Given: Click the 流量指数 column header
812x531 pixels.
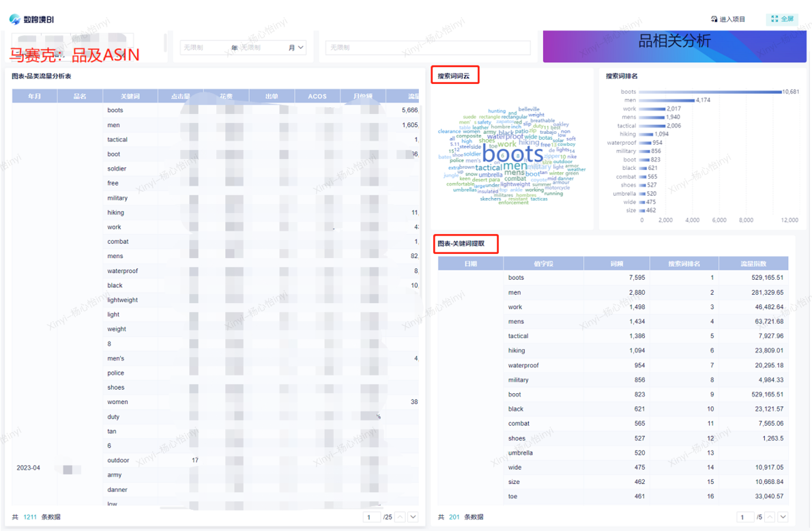Looking at the screenshot, I should point(753,263).
